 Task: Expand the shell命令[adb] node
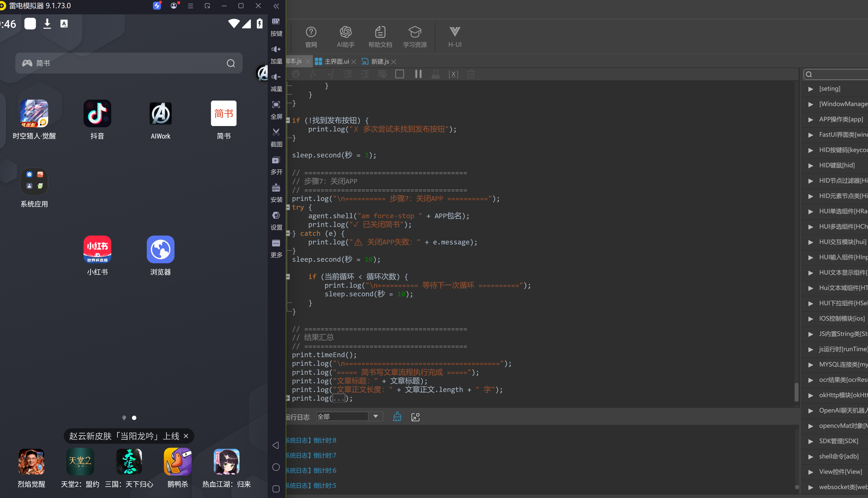point(811,457)
